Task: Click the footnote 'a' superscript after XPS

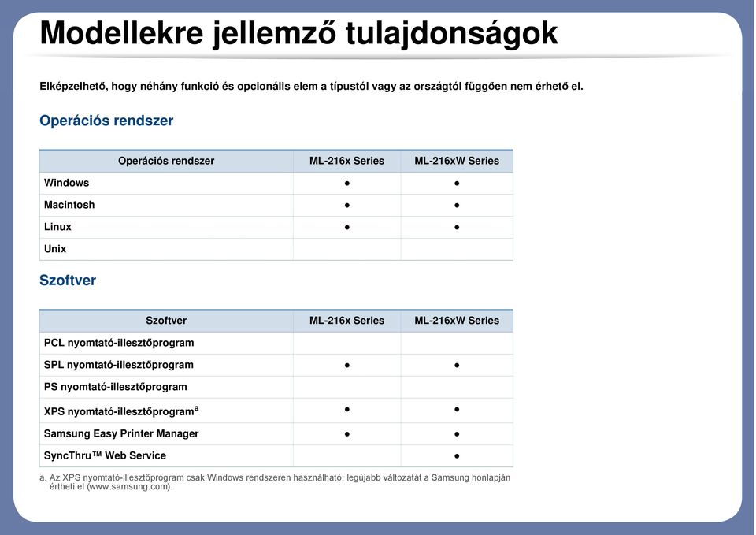Action: [x=196, y=408]
